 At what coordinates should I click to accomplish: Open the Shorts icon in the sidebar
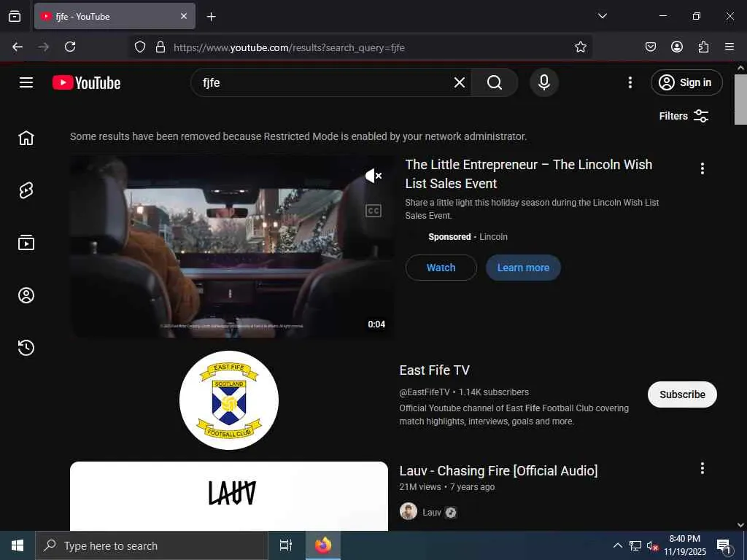click(26, 190)
